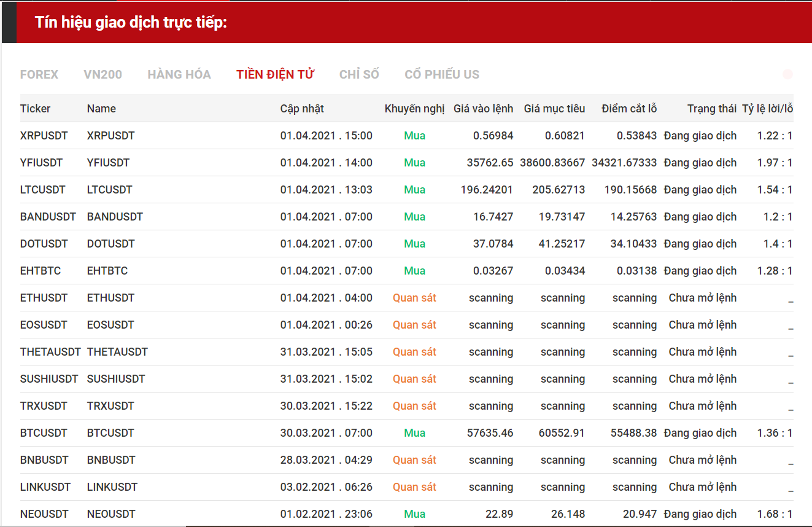Select the YFIUSDT ticker cell
This screenshot has width=812, height=527.
[x=41, y=163]
